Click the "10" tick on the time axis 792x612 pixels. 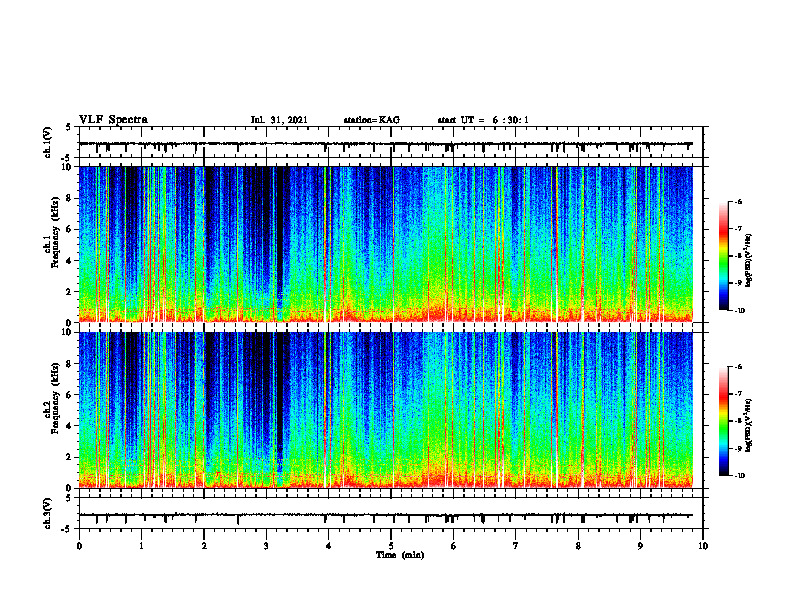703,546
